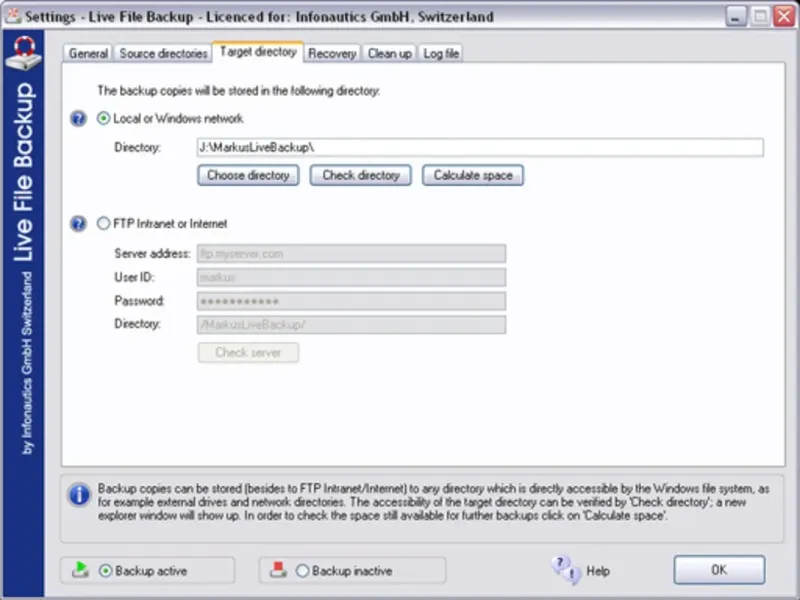Click the green Backup active icon

pyautogui.click(x=80, y=570)
